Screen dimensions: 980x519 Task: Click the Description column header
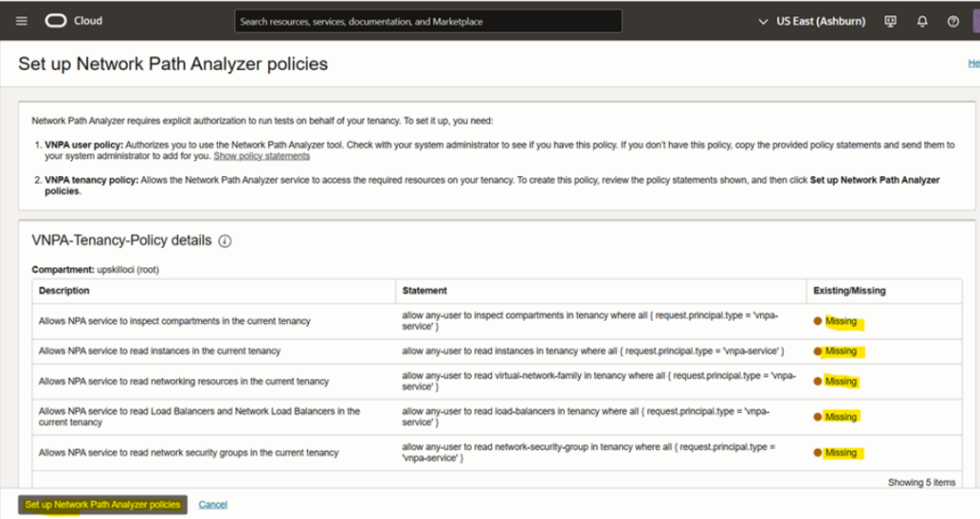pyautogui.click(x=64, y=290)
